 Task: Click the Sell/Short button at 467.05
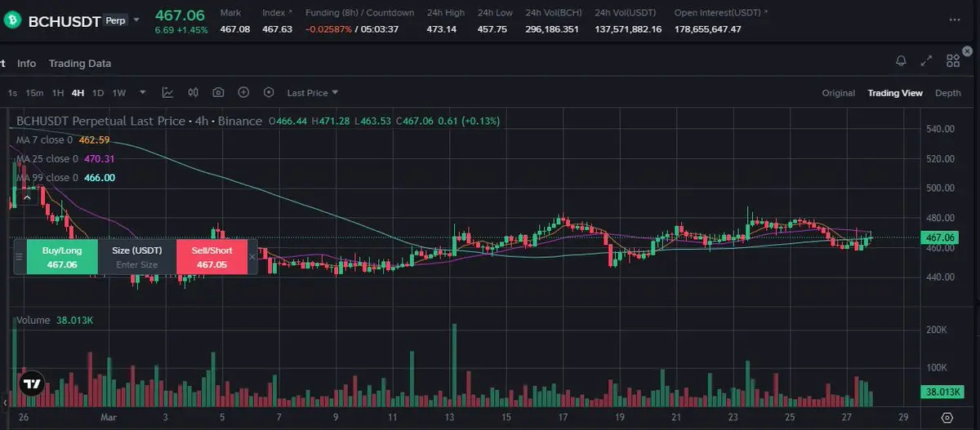[212, 257]
